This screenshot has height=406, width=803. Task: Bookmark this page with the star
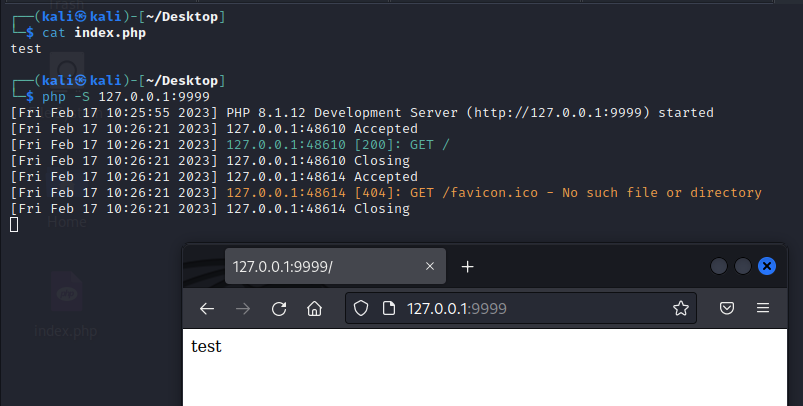[x=681, y=308]
